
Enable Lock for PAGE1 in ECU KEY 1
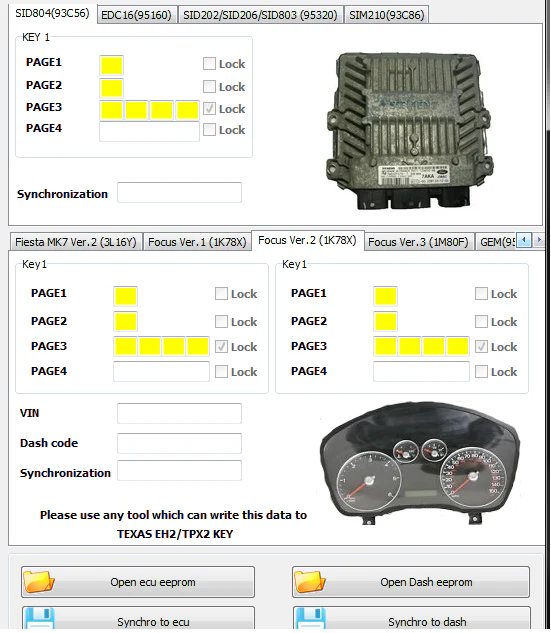coord(209,63)
